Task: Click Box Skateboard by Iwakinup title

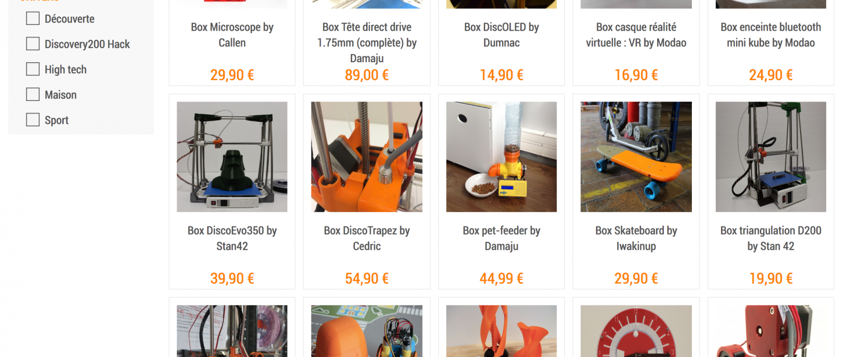Action: coord(636,238)
